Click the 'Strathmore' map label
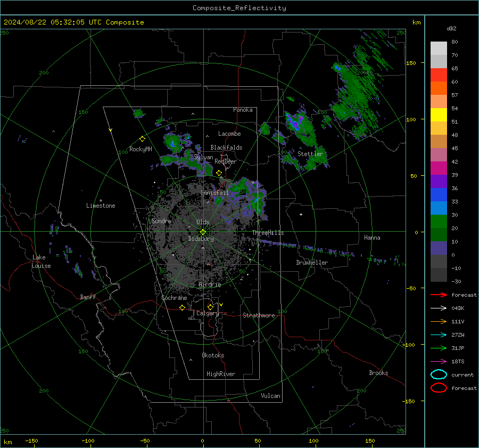 tap(259, 315)
